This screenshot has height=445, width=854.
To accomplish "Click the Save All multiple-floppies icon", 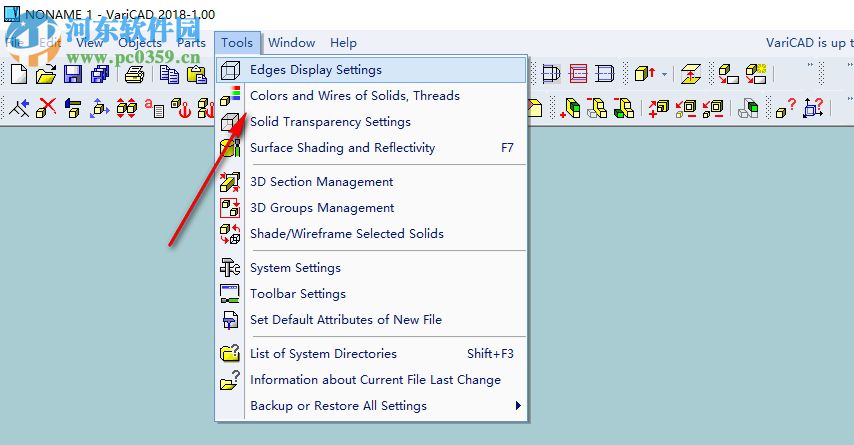I will click(100, 74).
